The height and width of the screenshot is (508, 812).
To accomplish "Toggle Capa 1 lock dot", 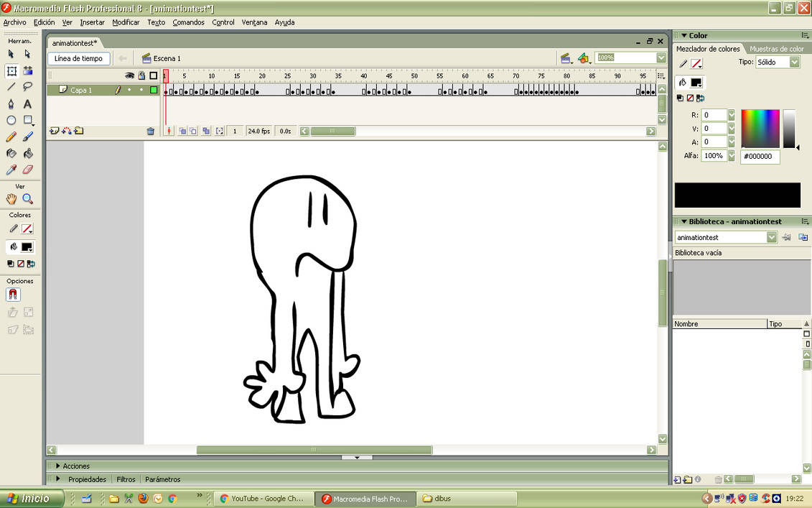I will tap(141, 90).
